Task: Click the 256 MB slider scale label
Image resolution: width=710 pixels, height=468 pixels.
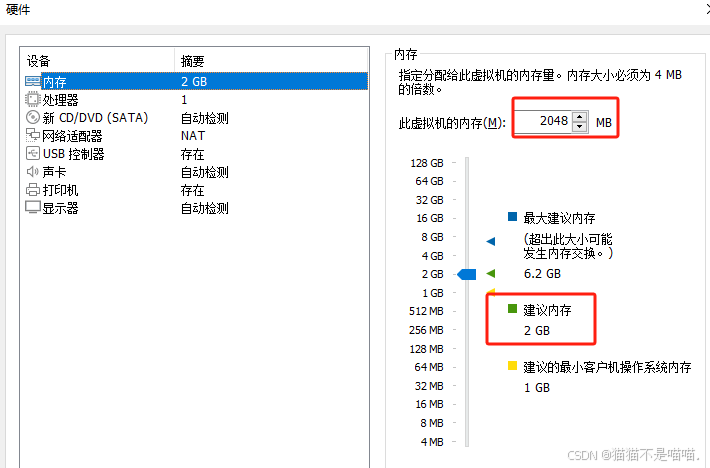Action: [x=426, y=330]
